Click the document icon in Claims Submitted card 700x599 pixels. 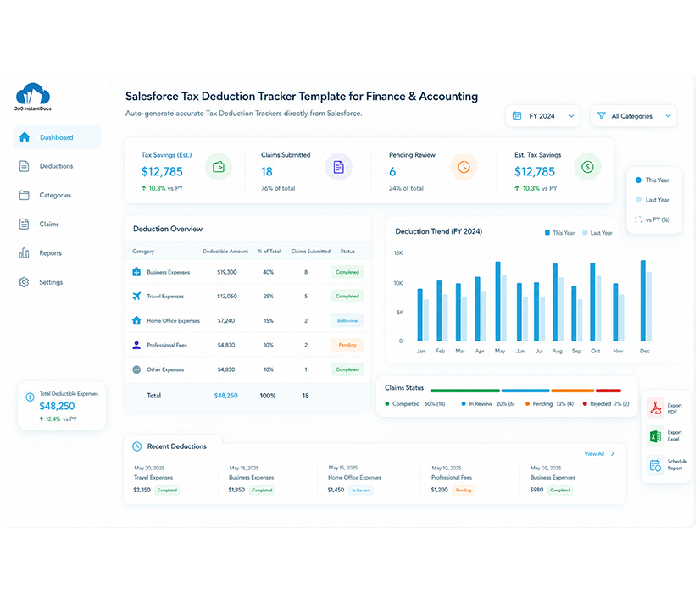pyautogui.click(x=338, y=168)
